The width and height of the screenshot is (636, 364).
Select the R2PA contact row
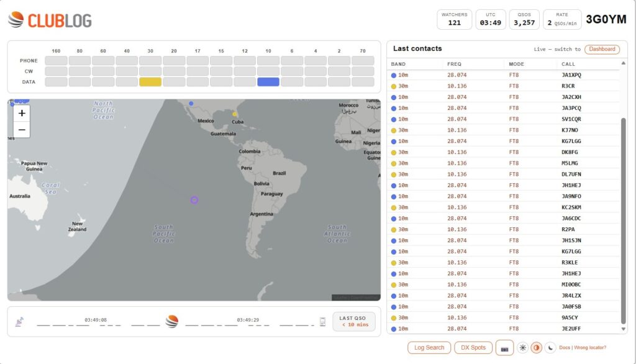pyautogui.click(x=503, y=229)
